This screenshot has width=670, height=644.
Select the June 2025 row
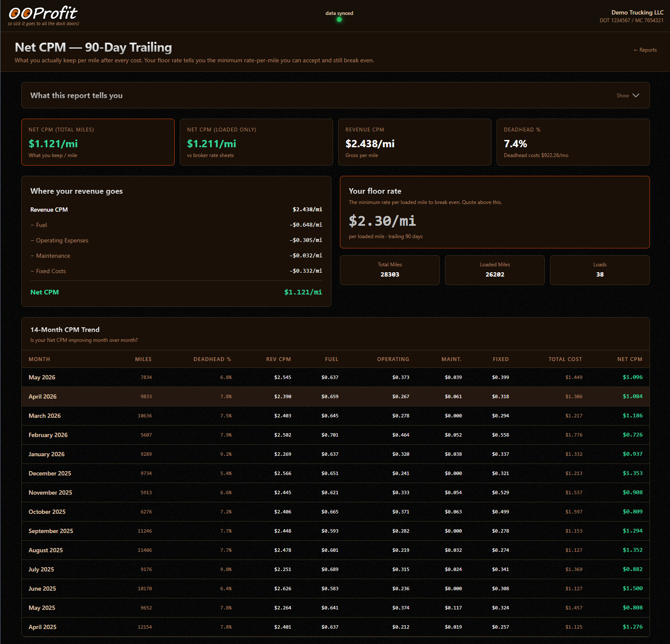click(336, 589)
